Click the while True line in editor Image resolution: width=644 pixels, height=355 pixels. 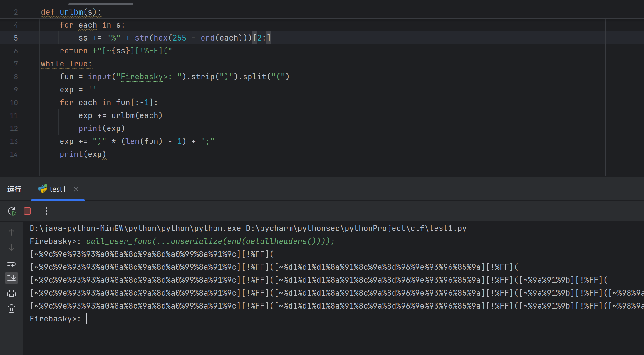coord(66,64)
